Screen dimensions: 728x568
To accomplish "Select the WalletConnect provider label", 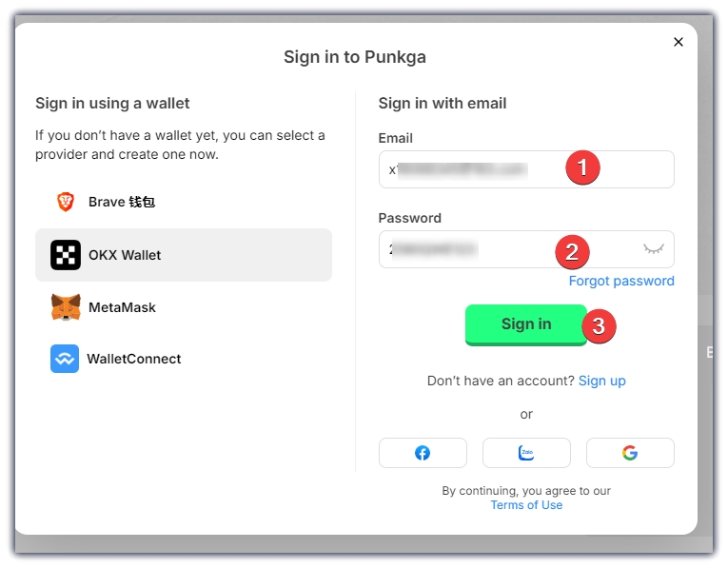I will (133, 359).
